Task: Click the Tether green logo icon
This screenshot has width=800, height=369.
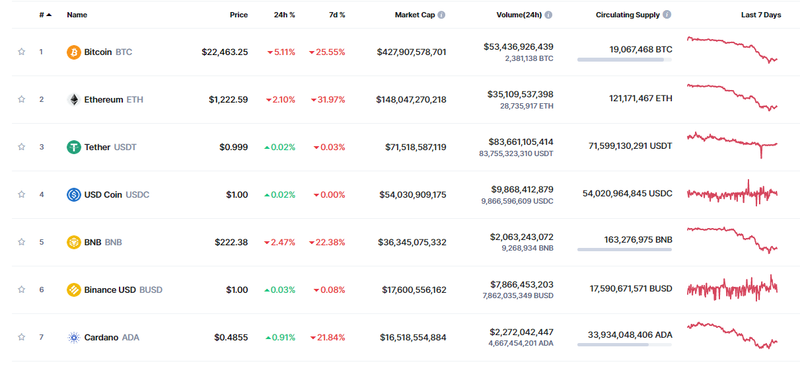Action: click(74, 147)
